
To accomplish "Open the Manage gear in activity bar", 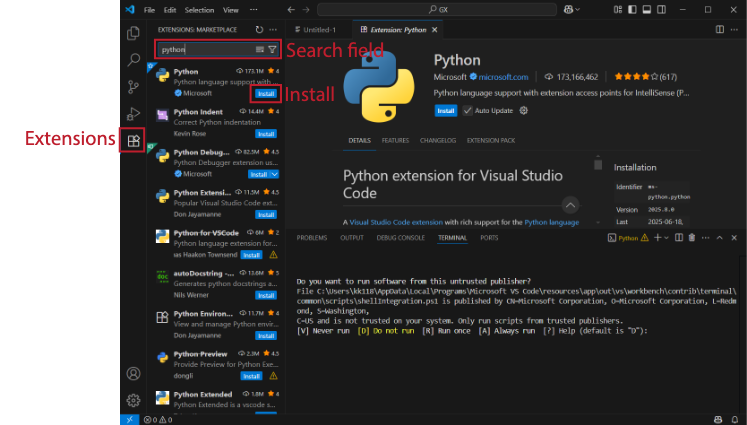I will 133,400.
